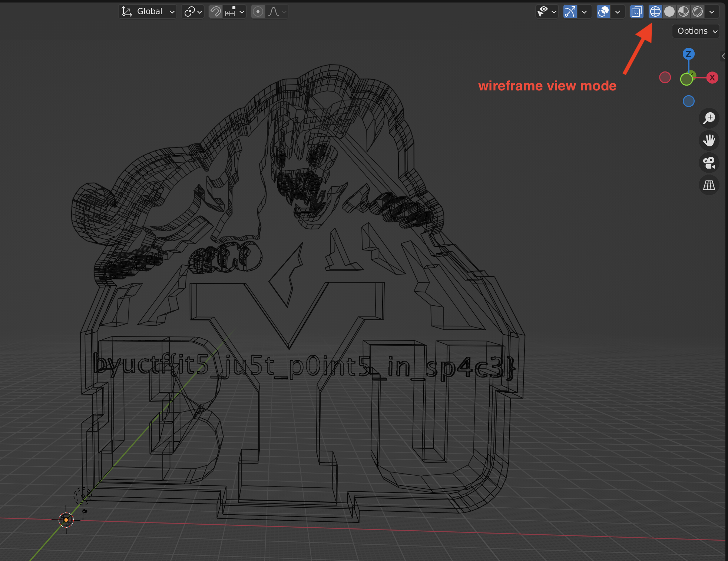The width and height of the screenshot is (728, 561).
Task: Open object visibility and selectability menu
Action: click(x=546, y=12)
